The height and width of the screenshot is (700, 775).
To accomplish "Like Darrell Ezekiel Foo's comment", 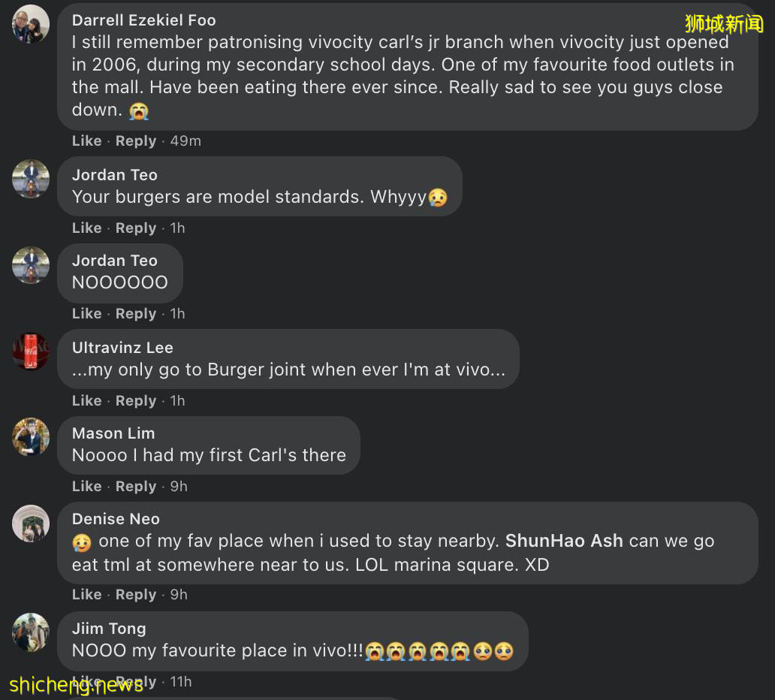I will pyautogui.click(x=86, y=141).
